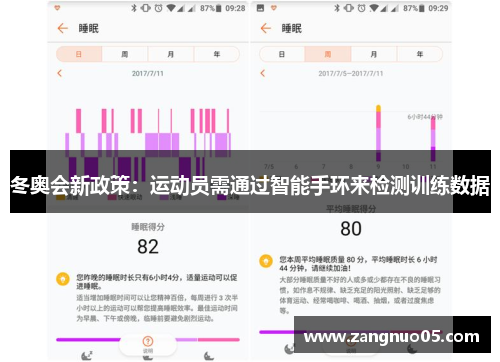This screenshot has height=362, width=500.
Task: Tap the heart app icon in left status bar
Action: point(57,8)
